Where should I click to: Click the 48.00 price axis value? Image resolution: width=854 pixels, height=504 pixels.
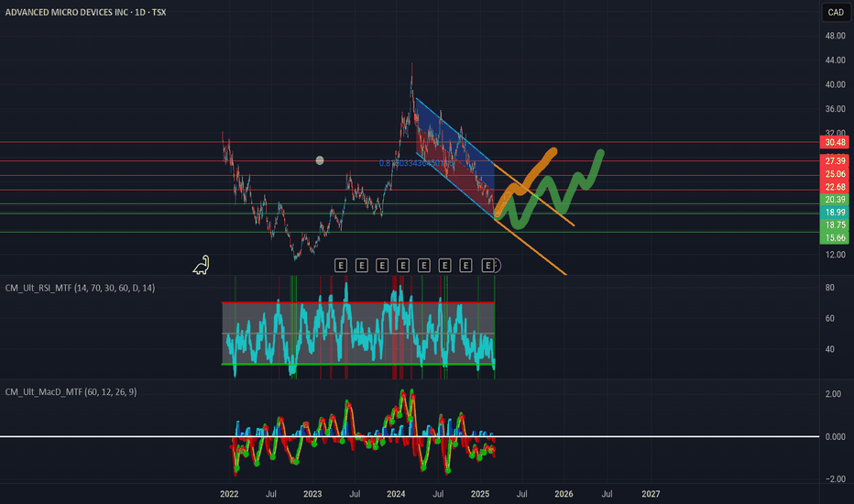click(835, 36)
